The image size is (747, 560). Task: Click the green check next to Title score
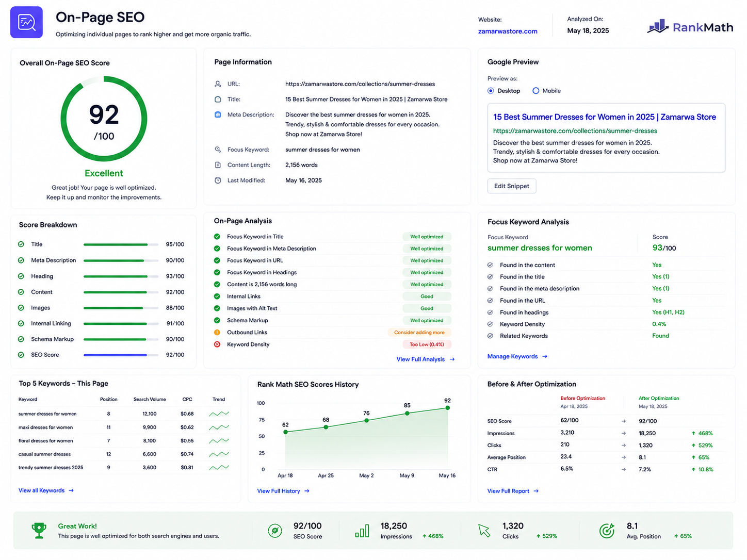(21, 244)
